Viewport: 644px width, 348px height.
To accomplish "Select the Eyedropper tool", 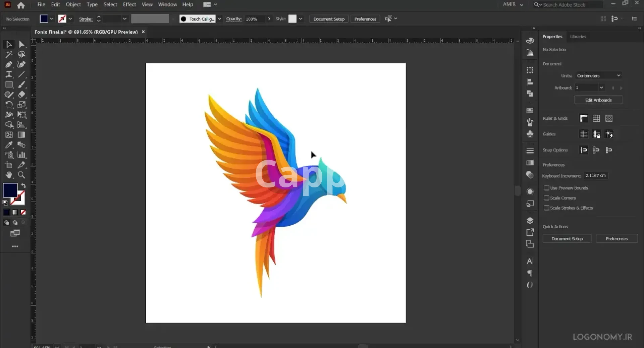I will [x=9, y=145].
